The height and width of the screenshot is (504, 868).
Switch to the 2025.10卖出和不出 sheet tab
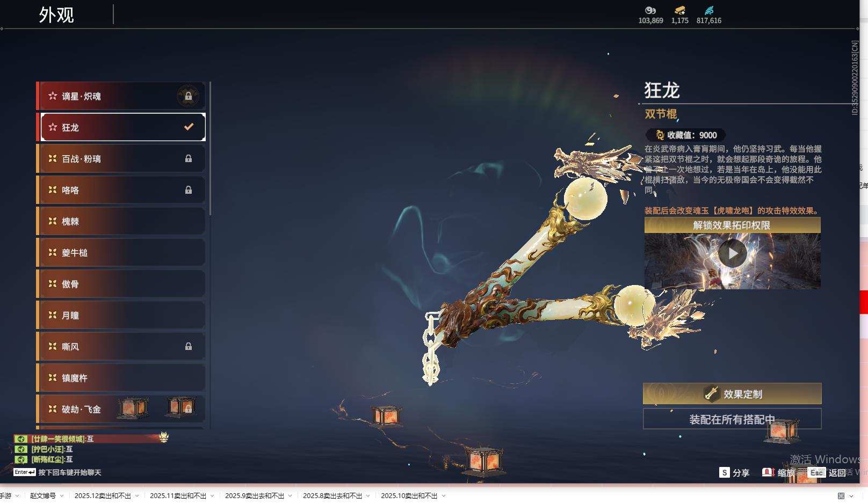pyautogui.click(x=409, y=496)
